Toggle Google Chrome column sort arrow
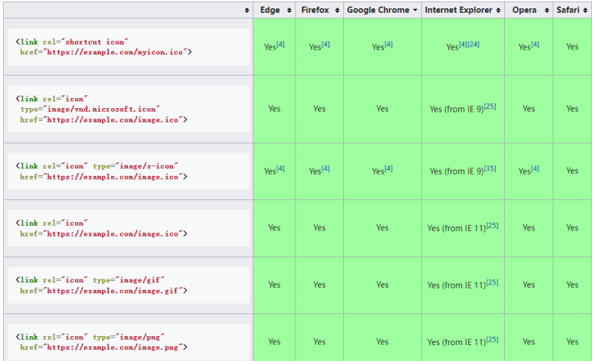 (415, 11)
